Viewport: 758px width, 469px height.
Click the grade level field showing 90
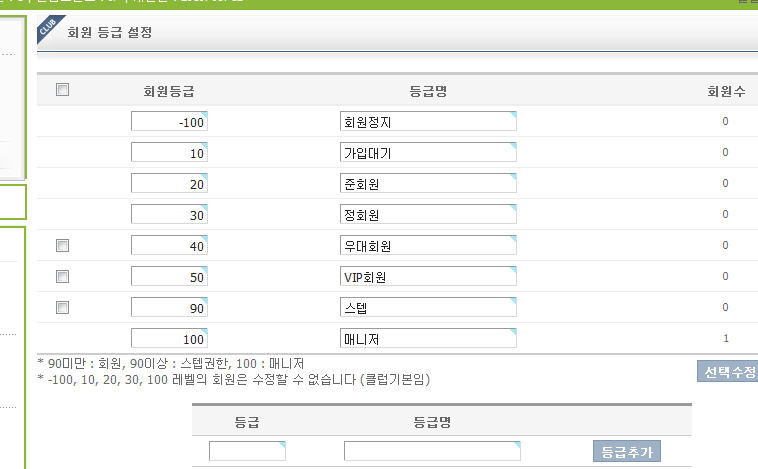point(169,308)
